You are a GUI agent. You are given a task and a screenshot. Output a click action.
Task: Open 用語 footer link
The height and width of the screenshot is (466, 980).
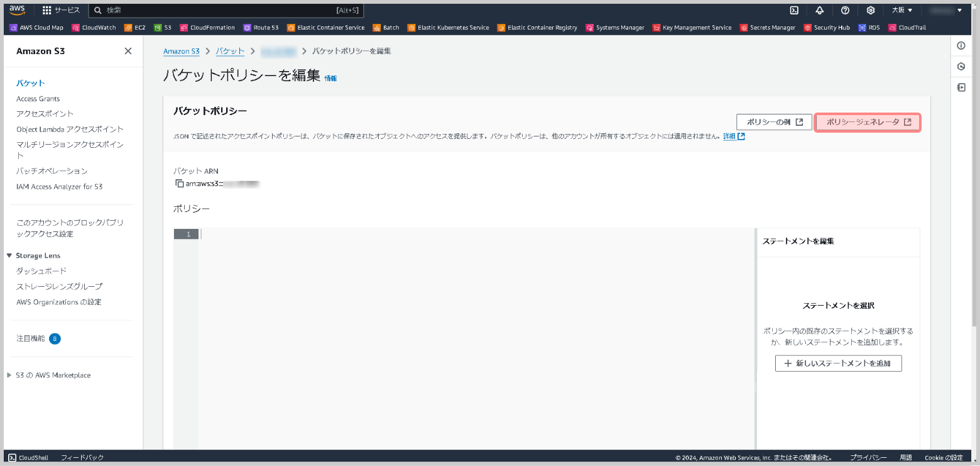[906, 458]
